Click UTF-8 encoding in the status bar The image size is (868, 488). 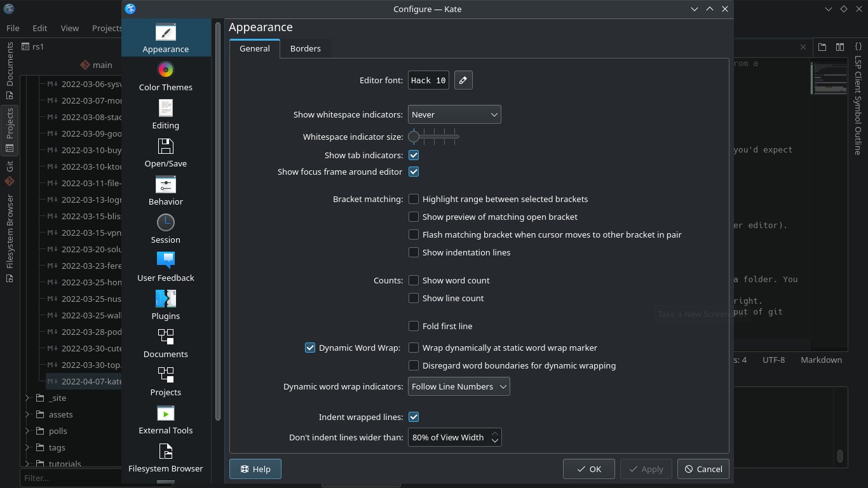pos(773,360)
